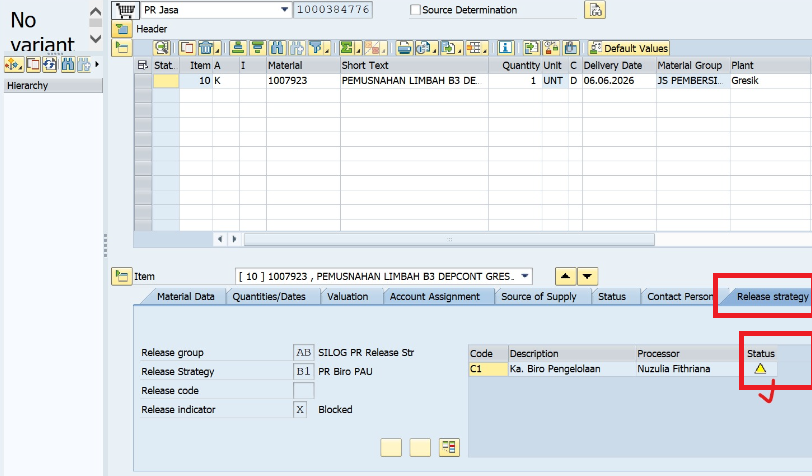The width and height of the screenshot is (812, 476).
Task: Click the Subtotals icon next to the sigma
Action: tap(374, 48)
